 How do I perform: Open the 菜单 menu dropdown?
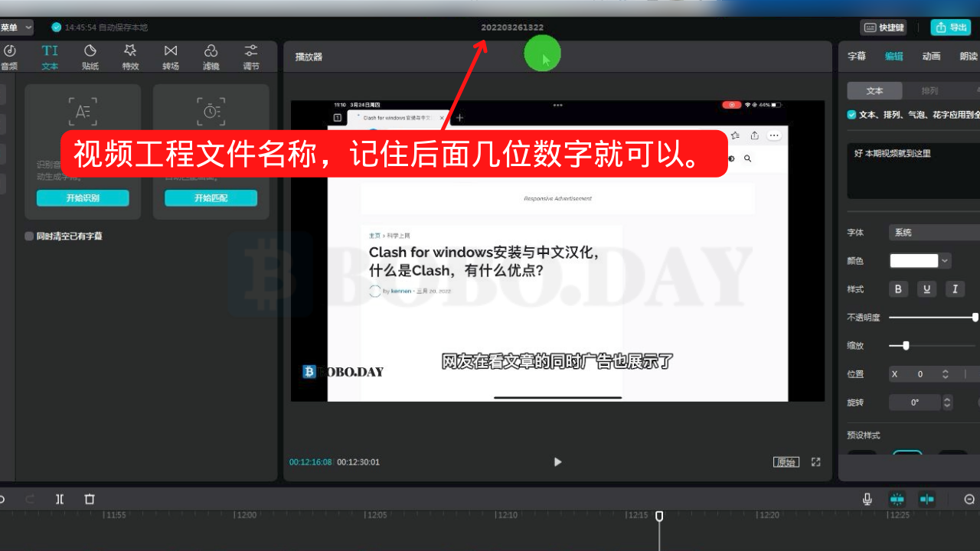[x=17, y=27]
